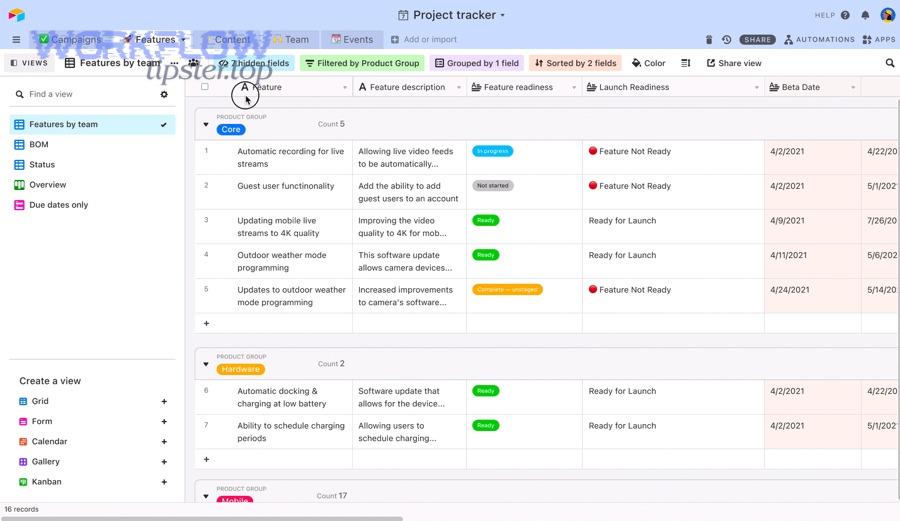Click Not started readiness tag
Image resolution: width=900 pixels, height=521 pixels.
tap(492, 186)
